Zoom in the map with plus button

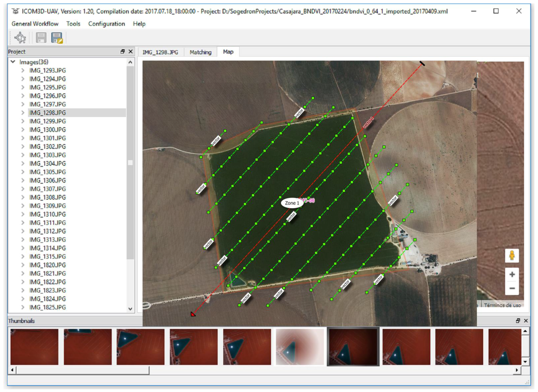512,275
